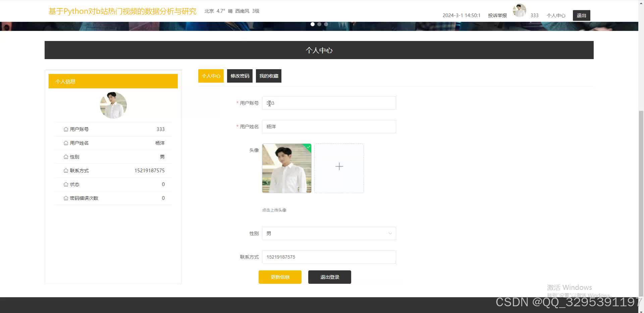
Task: Open 个人中心 link in header
Action: pyautogui.click(x=556, y=15)
